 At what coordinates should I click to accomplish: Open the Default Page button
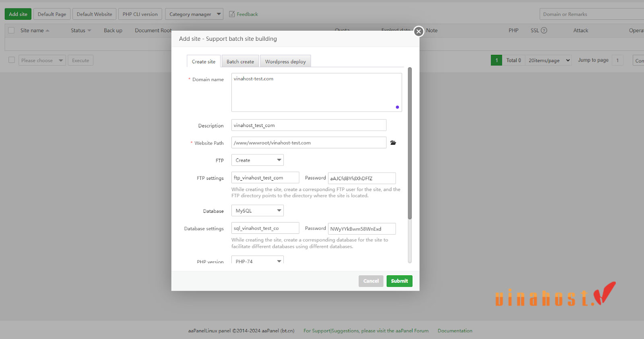52,14
